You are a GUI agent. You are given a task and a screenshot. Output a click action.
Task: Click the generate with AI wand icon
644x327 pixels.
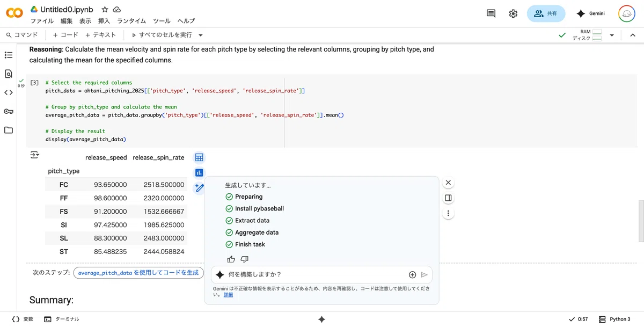coord(199,187)
